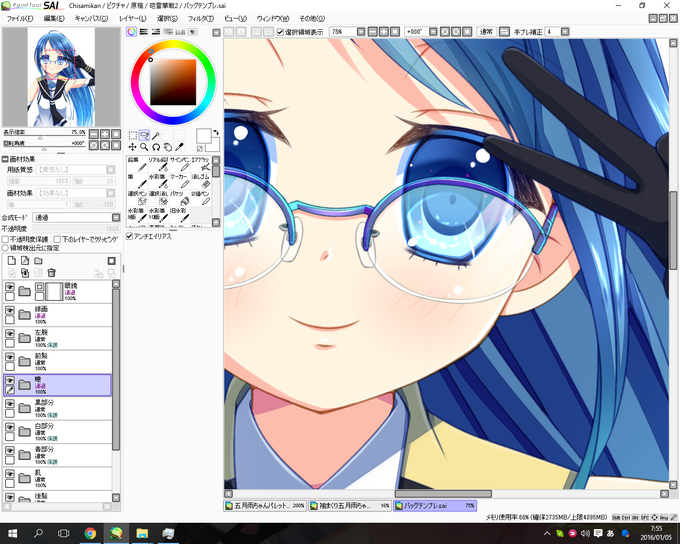This screenshot has height=544, width=680.
Task: Select the lasso selection tool
Action: (x=144, y=136)
